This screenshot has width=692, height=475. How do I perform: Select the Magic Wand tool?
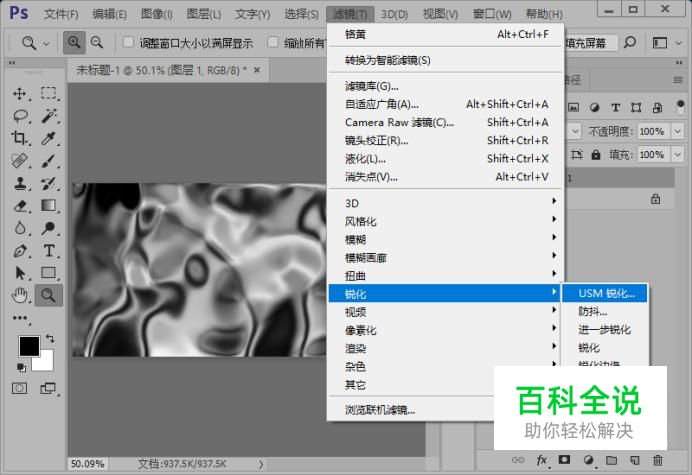[49, 116]
